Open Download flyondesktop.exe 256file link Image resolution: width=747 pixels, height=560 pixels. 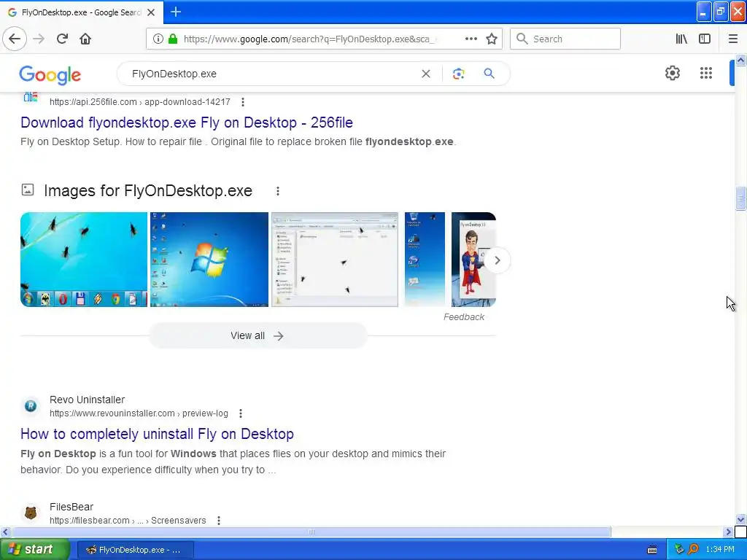point(187,122)
